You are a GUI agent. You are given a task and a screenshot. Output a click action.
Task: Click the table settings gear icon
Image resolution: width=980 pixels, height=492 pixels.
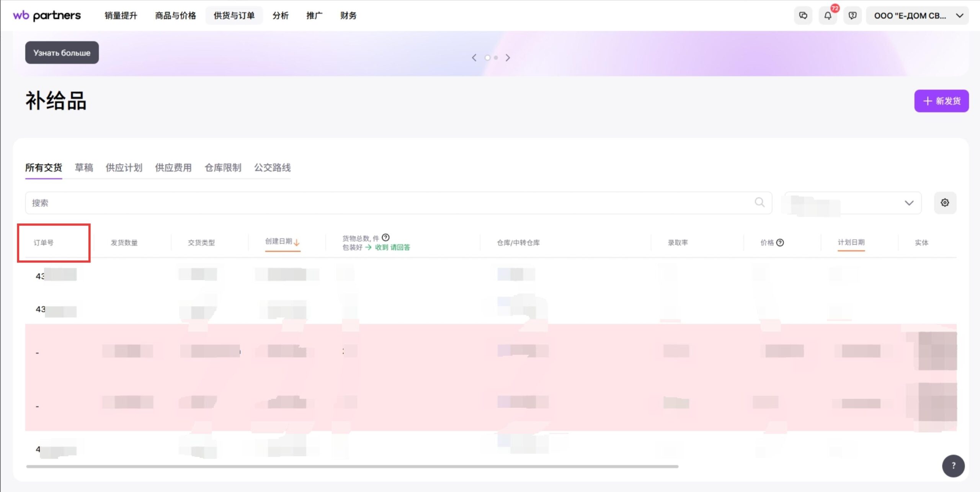click(x=945, y=203)
